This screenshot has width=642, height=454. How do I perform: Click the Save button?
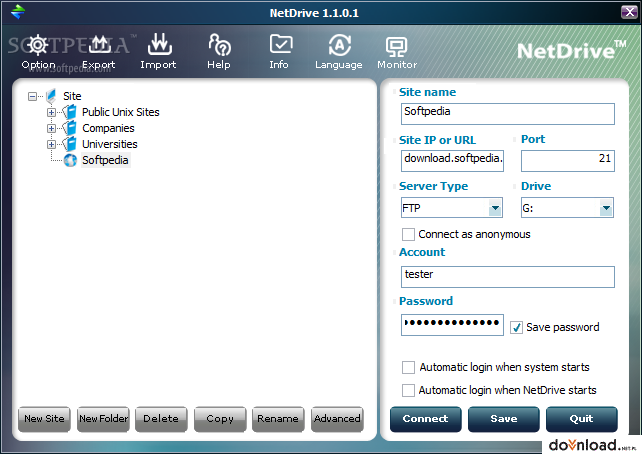pyautogui.click(x=504, y=419)
